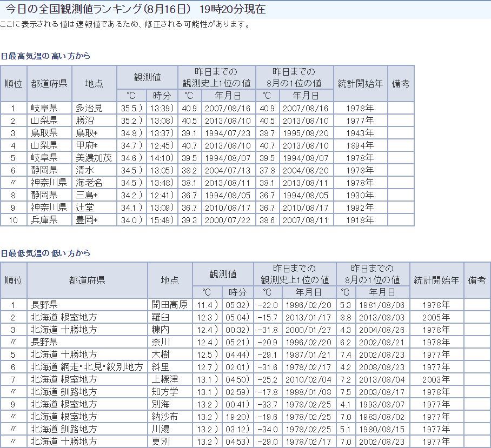Click the 日最高気温の高い方から section heading

(x=45, y=56)
